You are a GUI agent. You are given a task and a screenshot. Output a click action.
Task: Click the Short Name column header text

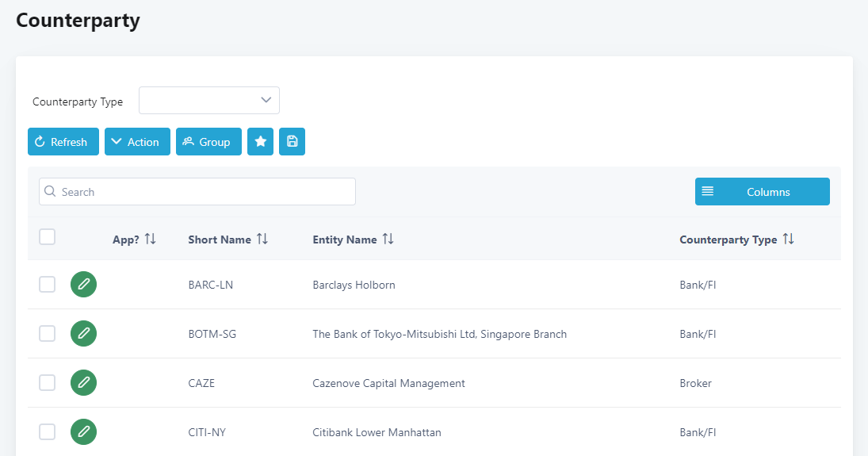[220, 239]
